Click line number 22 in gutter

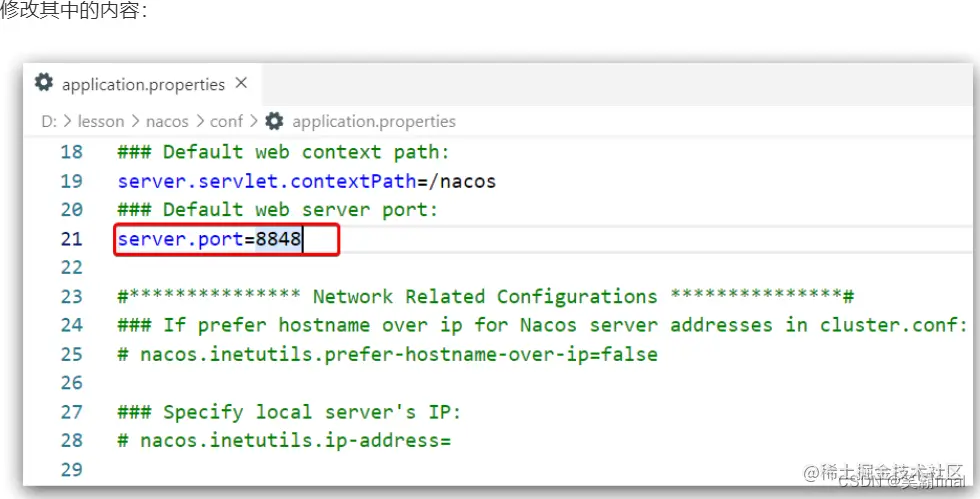coord(71,268)
